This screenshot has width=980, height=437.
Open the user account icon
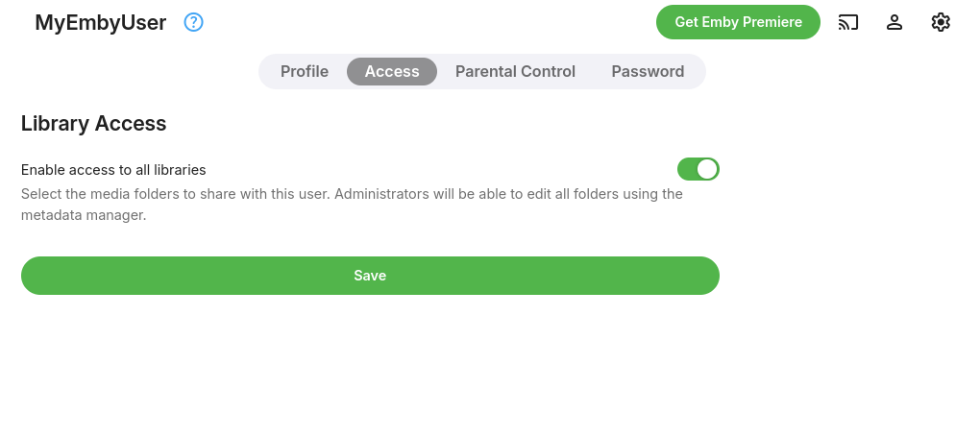[894, 22]
